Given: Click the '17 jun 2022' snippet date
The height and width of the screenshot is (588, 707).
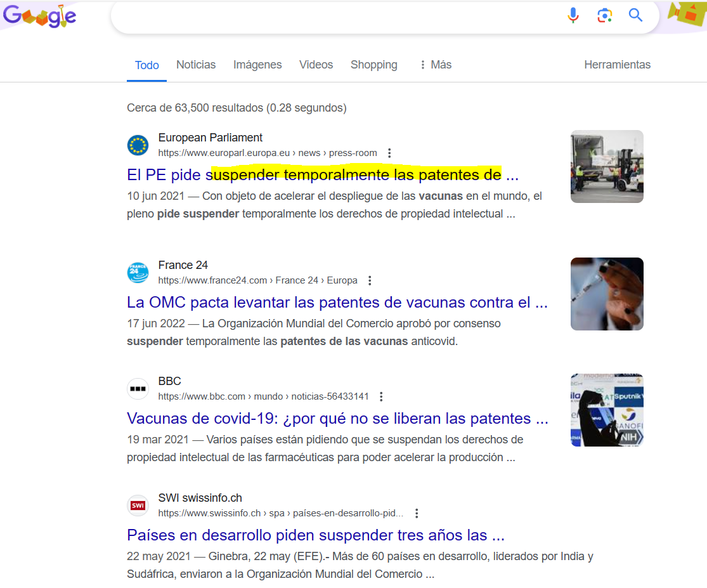Looking at the screenshot, I should pos(156,324).
